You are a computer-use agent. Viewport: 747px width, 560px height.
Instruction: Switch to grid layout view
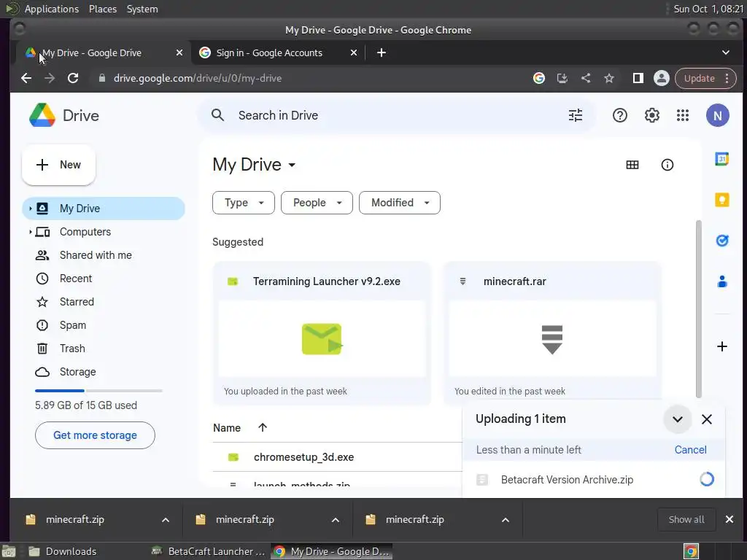pyautogui.click(x=632, y=165)
